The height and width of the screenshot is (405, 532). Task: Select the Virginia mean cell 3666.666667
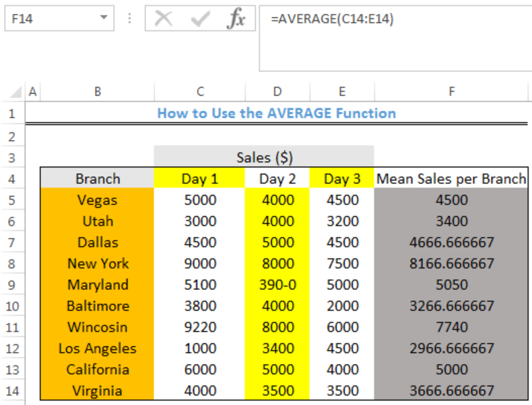(x=451, y=391)
